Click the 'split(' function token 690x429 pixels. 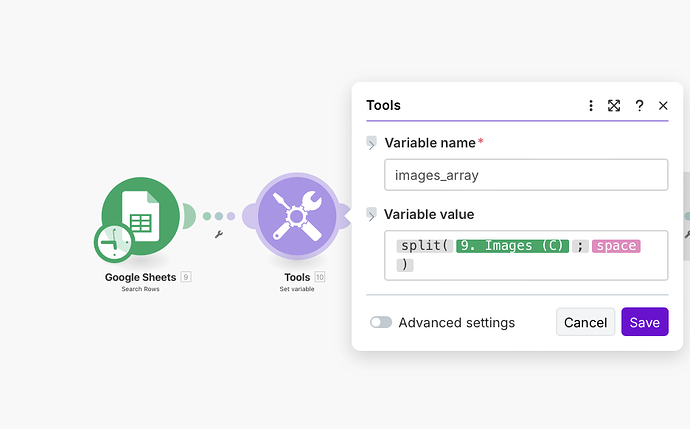tap(424, 246)
